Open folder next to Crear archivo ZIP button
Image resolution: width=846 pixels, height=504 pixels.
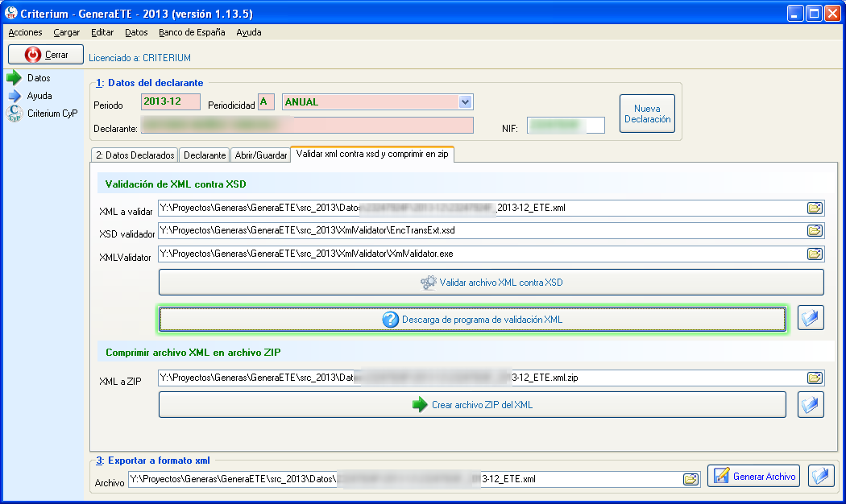point(811,405)
